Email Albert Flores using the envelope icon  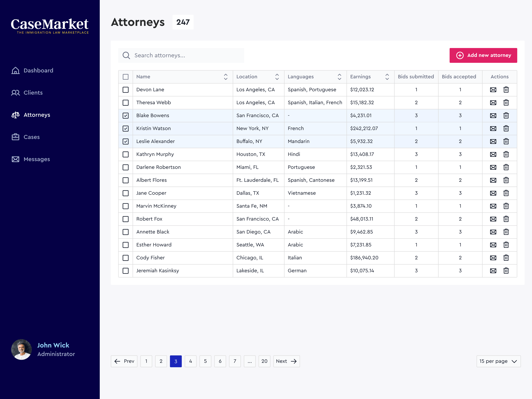coord(493,180)
